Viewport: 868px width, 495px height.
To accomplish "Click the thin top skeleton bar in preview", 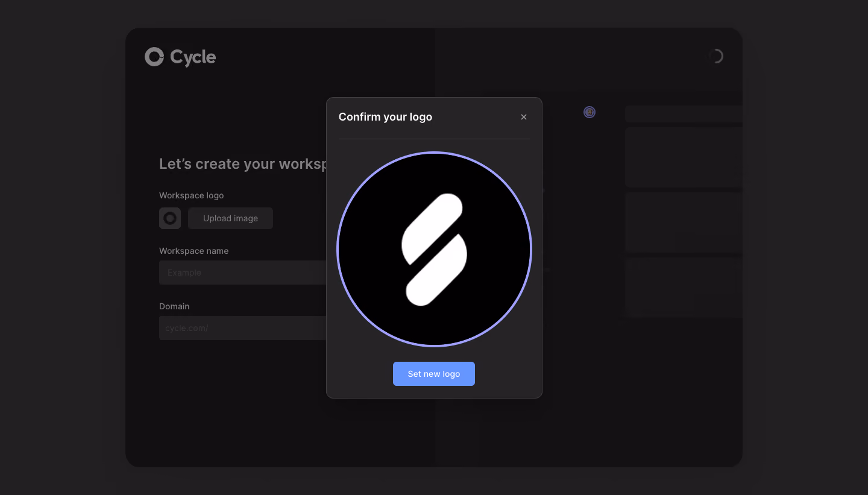I will 684,114.
